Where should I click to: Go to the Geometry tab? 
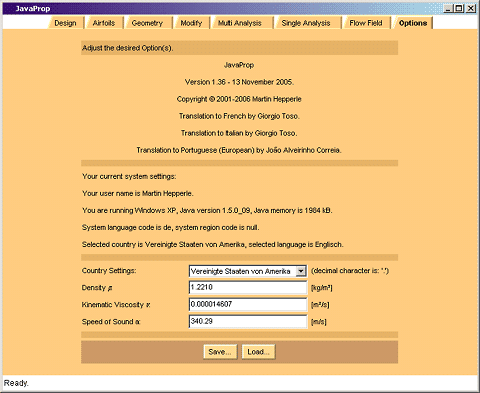coord(147,23)
